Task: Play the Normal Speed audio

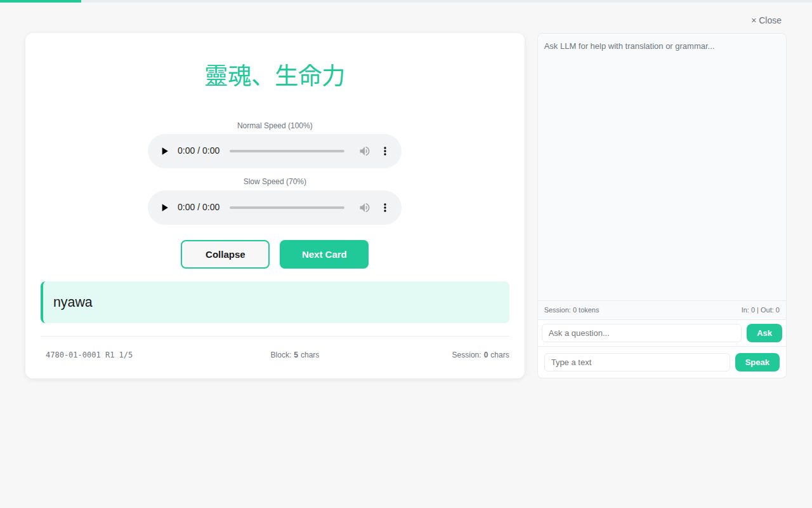Action: [165, 151]
